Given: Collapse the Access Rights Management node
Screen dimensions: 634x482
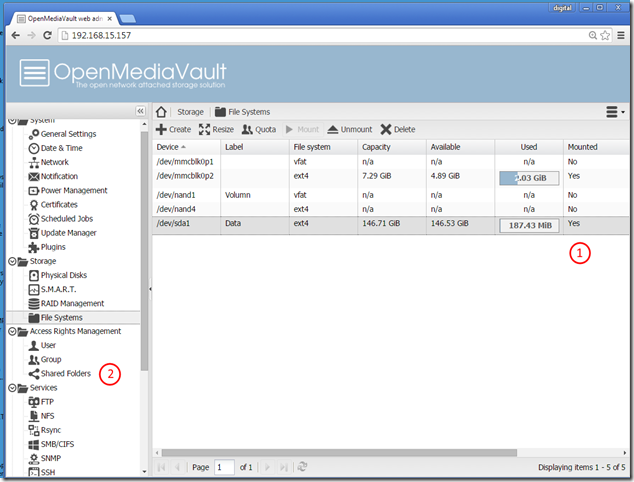Looking at the screenshot, I should coord(12,332).
